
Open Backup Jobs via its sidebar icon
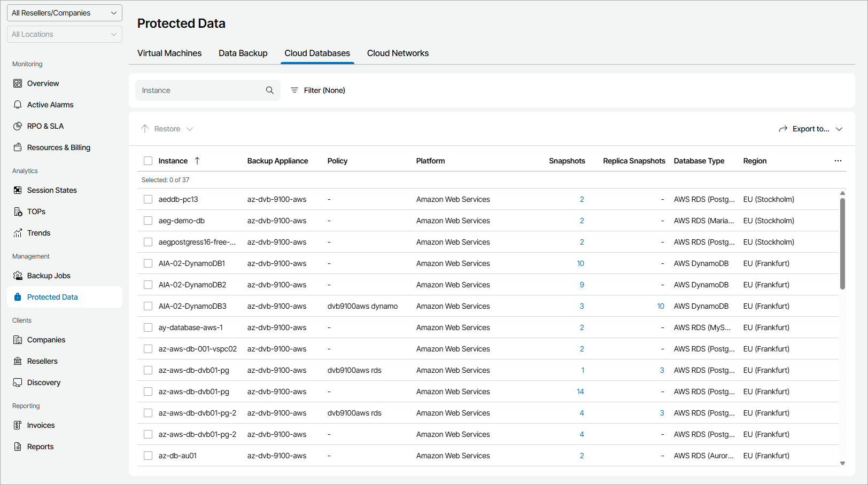pyautogui.click(x=18, y=276)
